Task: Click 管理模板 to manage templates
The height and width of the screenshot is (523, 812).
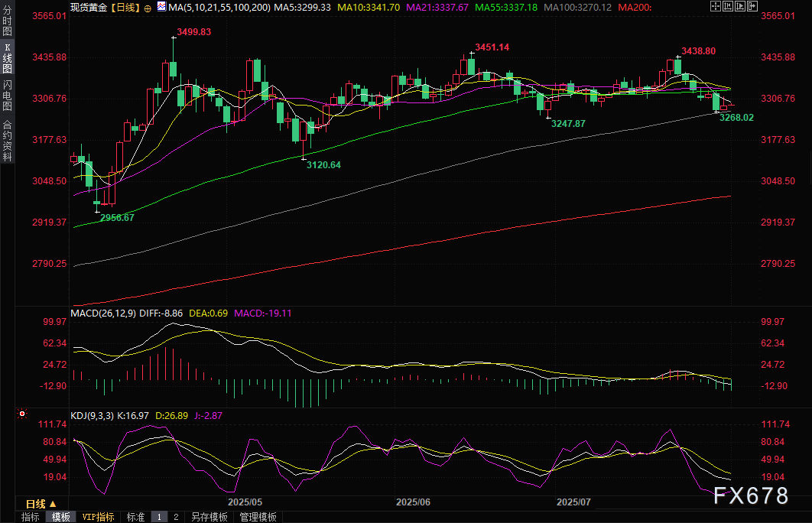Action: pyautogui.click(x=258, y=517)
